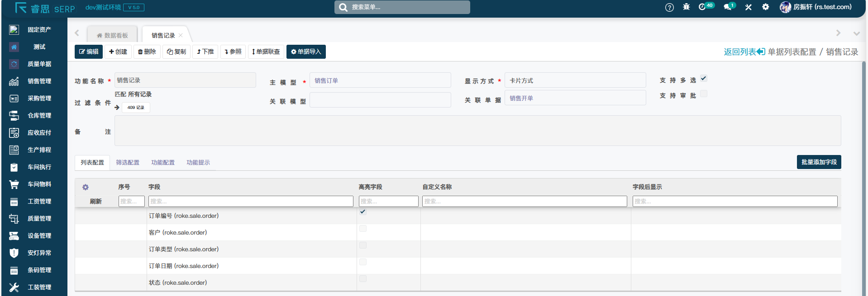The width and height of the screenshot is (868, 296).
Task: Open the chat messages icon
Action: pyautogui.click(x=727, y=7)
